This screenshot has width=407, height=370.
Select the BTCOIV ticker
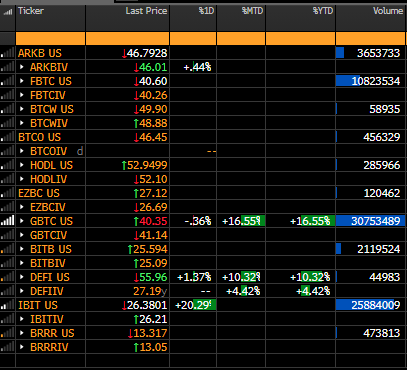click(x=48, y=151)
